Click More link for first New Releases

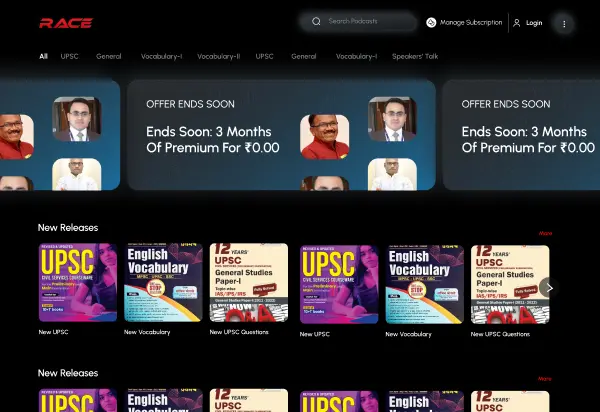coord(545,233)
